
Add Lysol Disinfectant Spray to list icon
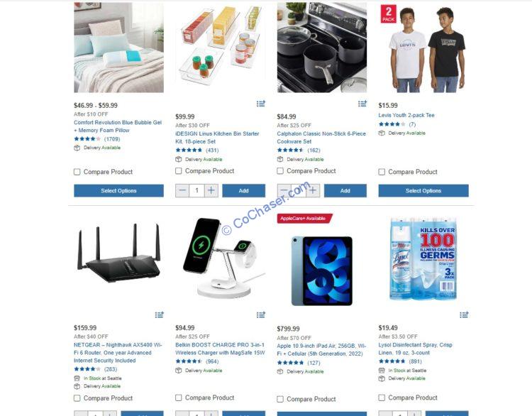464,314
